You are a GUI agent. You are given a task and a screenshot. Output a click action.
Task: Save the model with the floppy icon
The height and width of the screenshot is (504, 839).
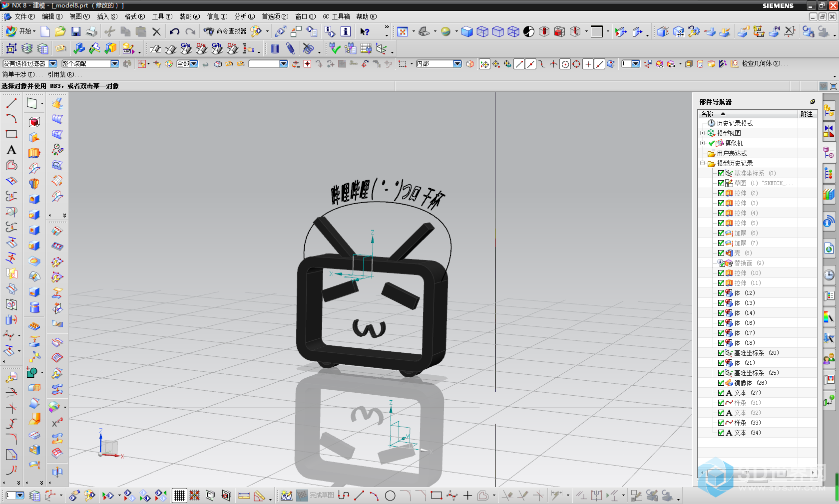(76, 31)
